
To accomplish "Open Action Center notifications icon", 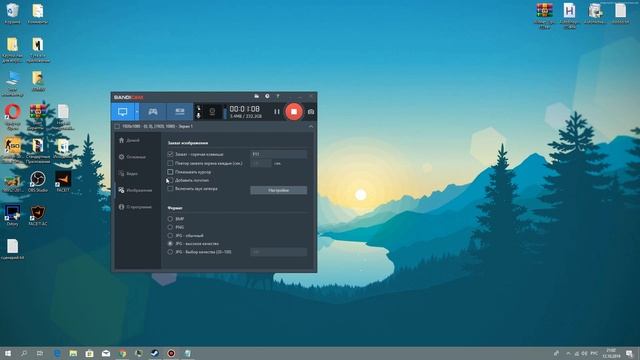I will pos(629,353).
